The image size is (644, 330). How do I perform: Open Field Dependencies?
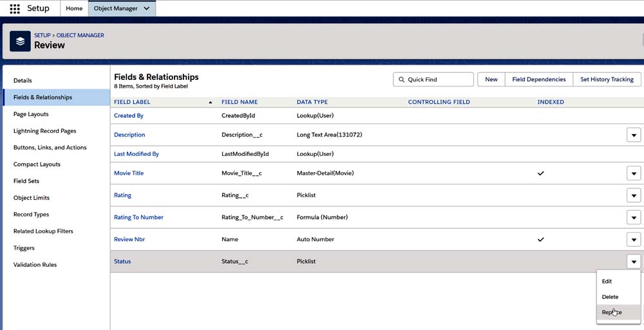(x=538, y=79)
